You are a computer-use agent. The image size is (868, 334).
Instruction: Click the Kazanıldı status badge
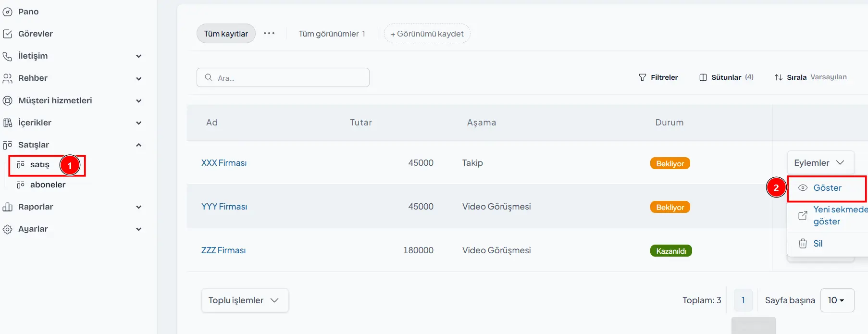671,251
